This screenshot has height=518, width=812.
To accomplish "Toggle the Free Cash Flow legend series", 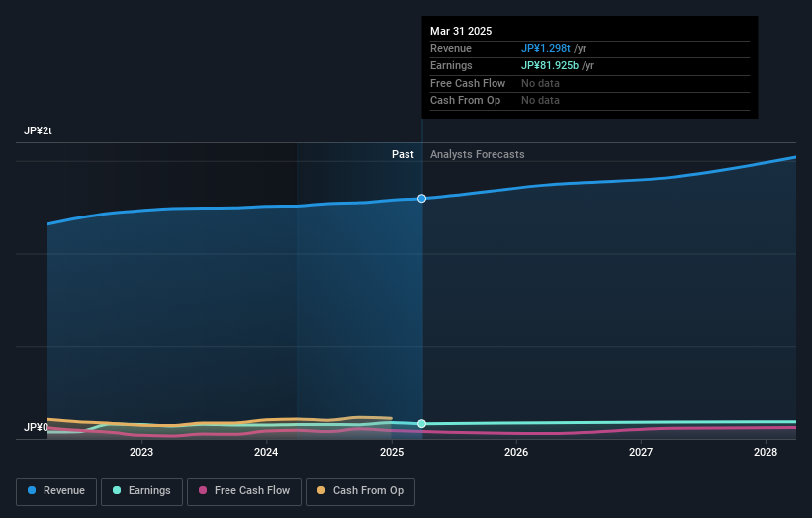I will pyautogui.click(x=244, y=491).
